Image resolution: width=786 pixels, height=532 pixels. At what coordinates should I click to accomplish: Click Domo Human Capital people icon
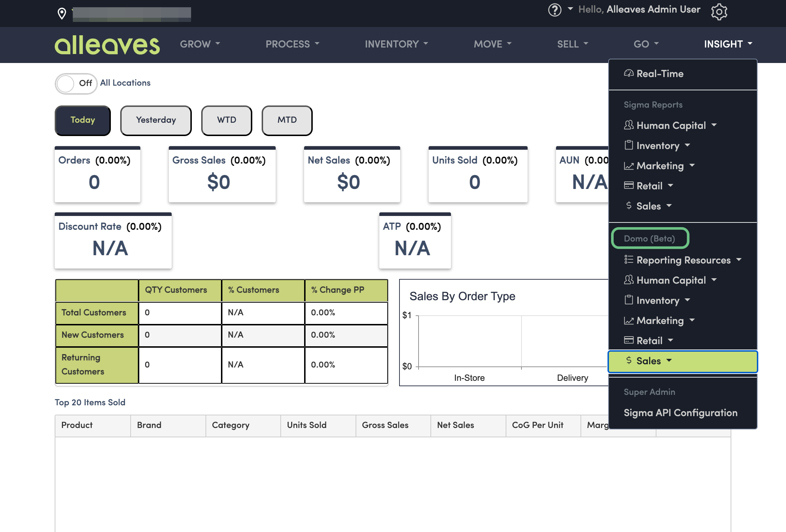629,280
